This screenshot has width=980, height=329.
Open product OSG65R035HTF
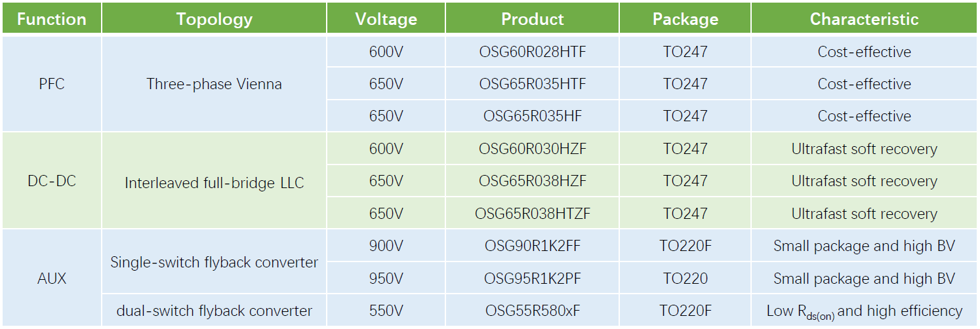[x=532, y=84]
